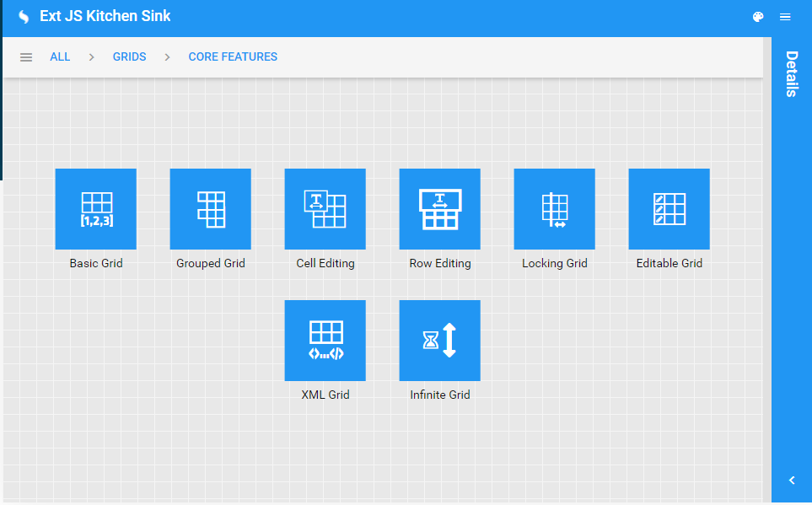Click the Row Editing label text

pos(440,263)
